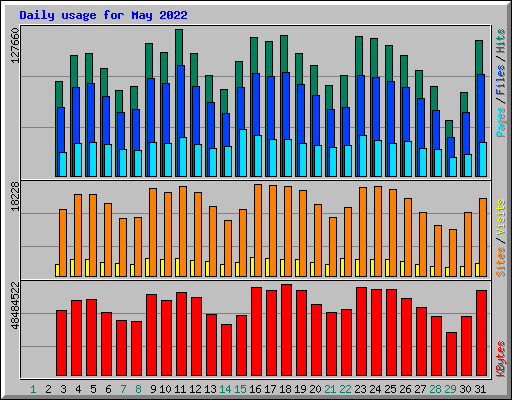Click the "Pages" legend label
This screenshot has height=400, width=512.
(500, 122)
